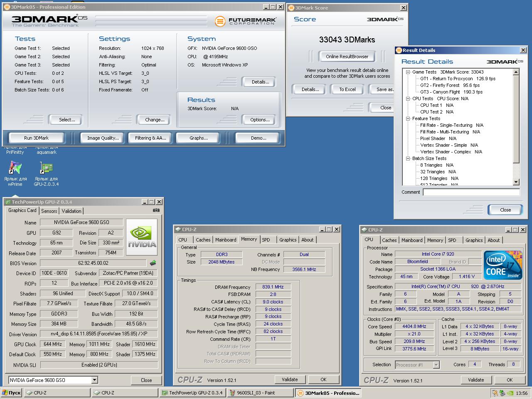Viewport: 532px width, 399px height.
Task: Click the NVIDIA GeForce 9600 GSO name field
Action: click(81, 222)
